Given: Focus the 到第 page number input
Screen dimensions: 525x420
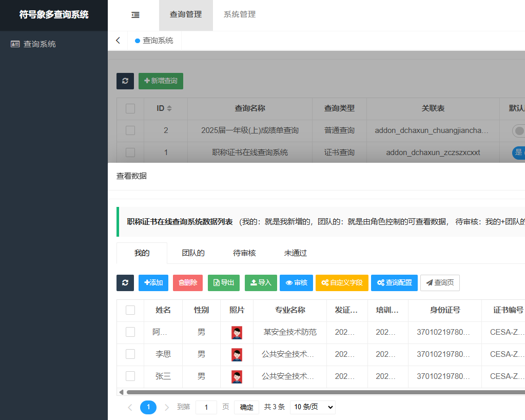Looking at the screenshot, I should coord(206,407).
